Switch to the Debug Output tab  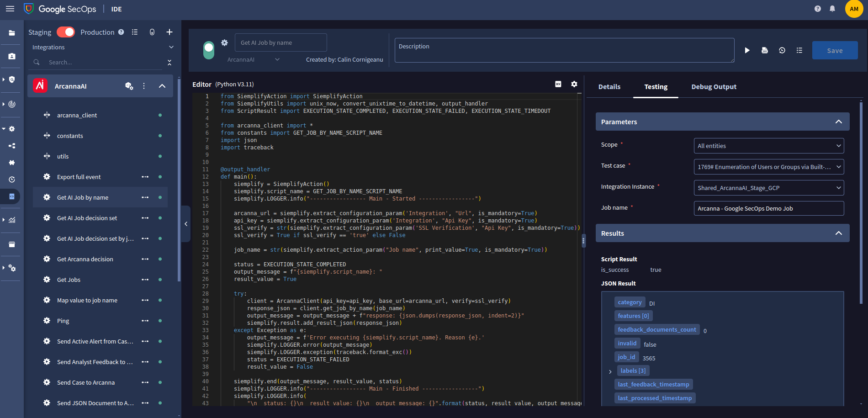click(714, 87)
